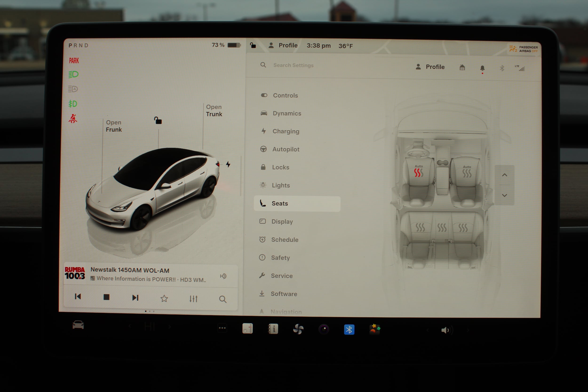Open audio equalizer settings icon
Screen dimensions: 588x392
(x=193, y=298)
